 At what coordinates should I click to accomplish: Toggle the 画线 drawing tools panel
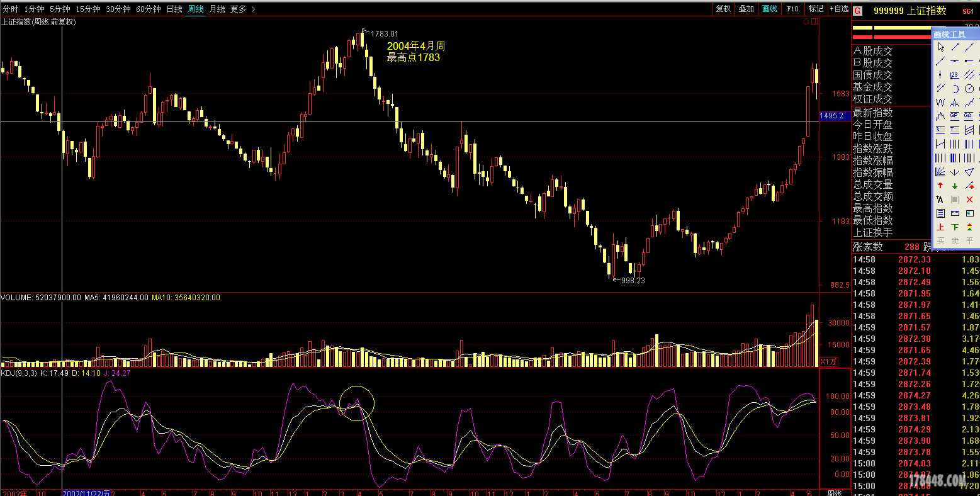pyautogui.click(x=769, y=9)
